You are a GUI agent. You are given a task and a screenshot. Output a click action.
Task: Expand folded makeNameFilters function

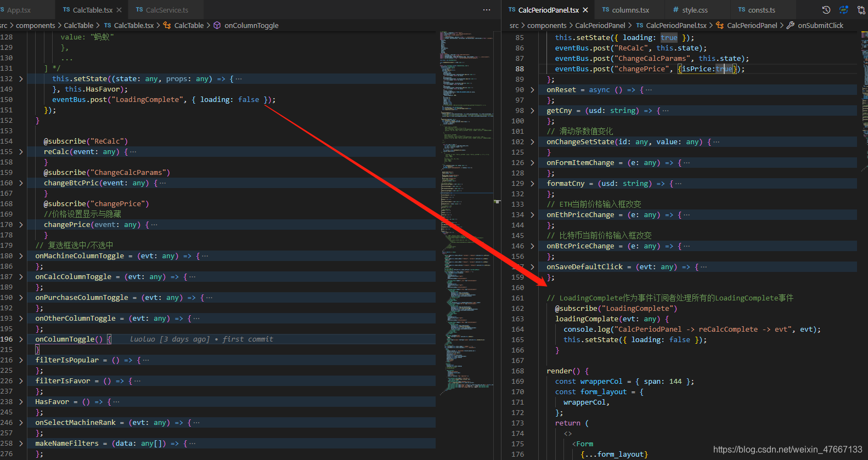tap(21, 444)
